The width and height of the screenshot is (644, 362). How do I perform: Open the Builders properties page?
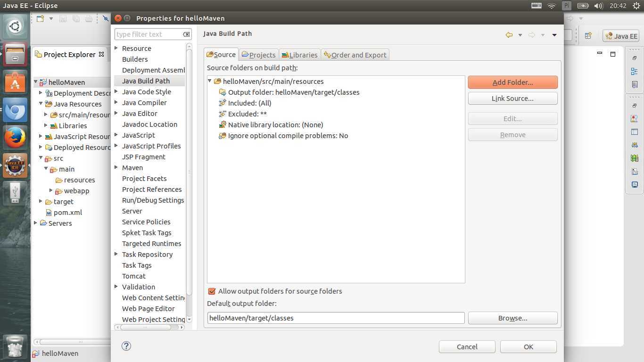click(135, 59)
